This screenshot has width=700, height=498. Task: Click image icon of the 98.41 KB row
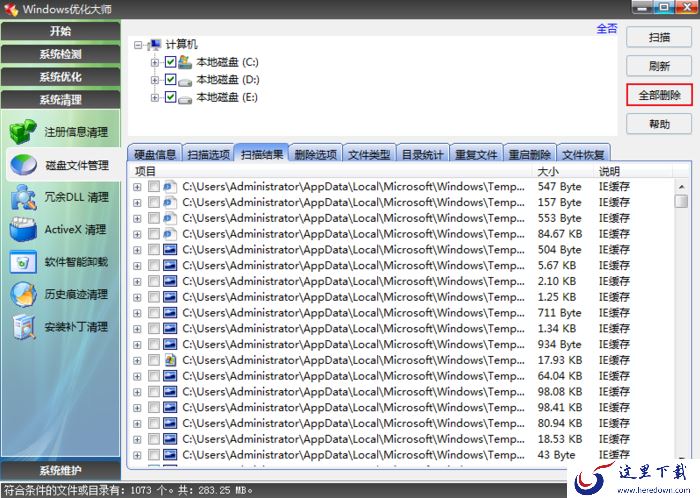170,407
